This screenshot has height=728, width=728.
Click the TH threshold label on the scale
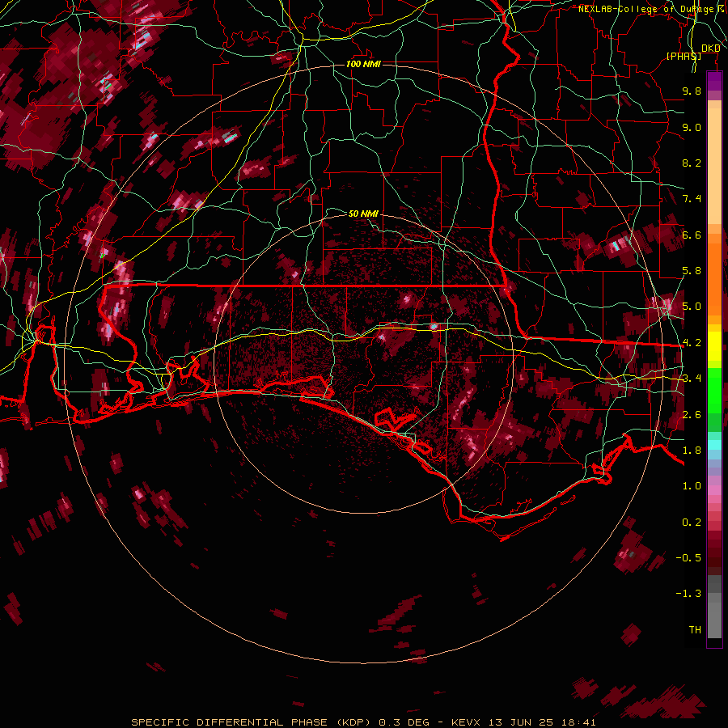tap(695, 630)
